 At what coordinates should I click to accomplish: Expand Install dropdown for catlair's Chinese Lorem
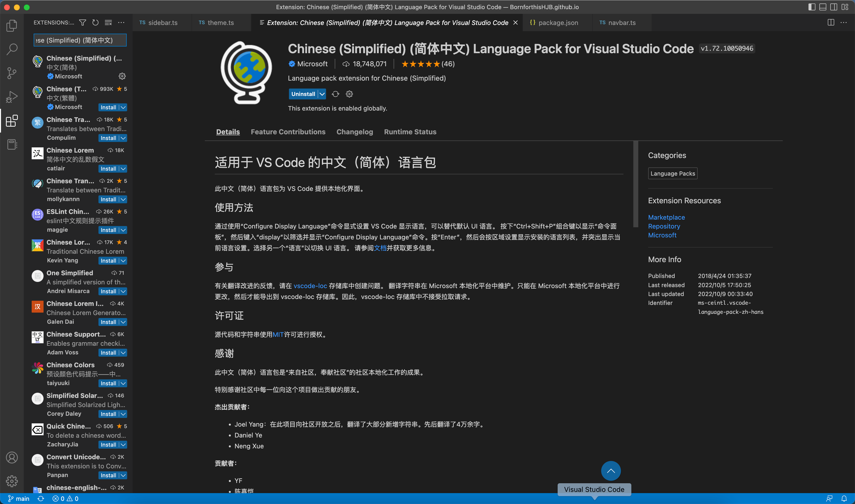coord(123,169)
